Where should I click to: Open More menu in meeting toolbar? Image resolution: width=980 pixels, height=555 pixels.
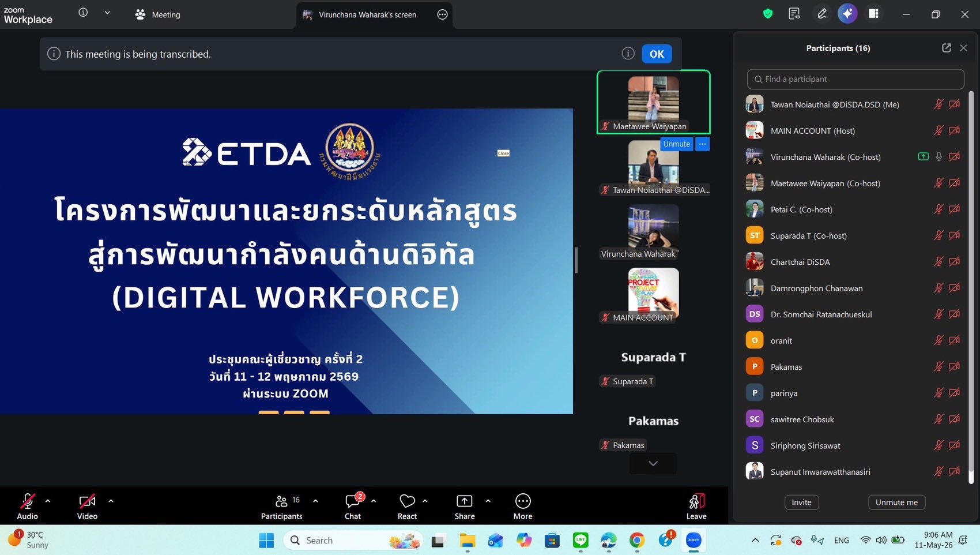tap(523, 507)
